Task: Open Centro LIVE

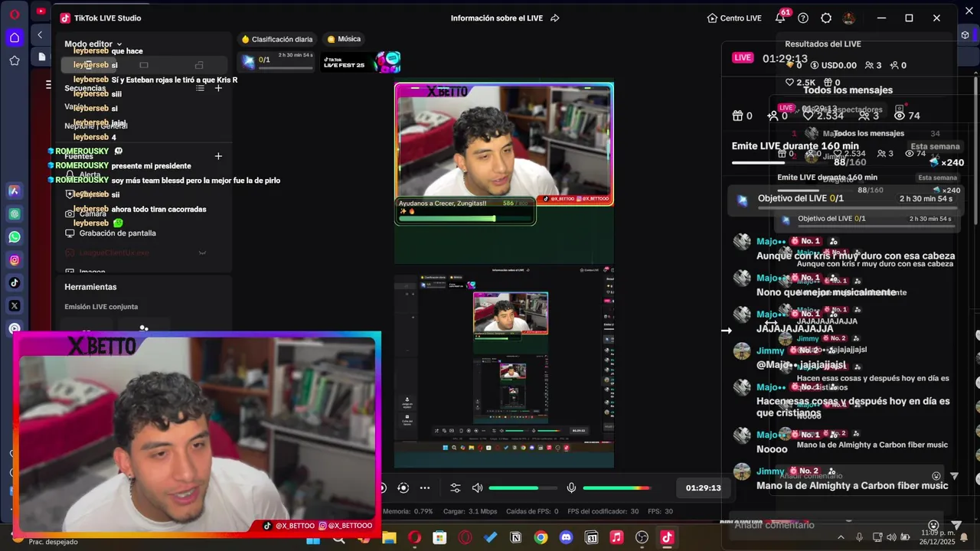Action: click(734, 18)
